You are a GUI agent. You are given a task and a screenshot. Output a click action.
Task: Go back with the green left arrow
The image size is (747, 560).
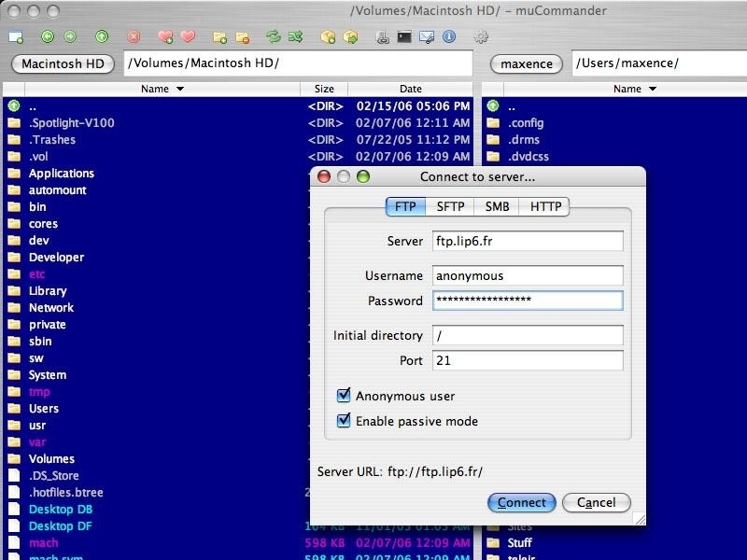click(48, 36)
